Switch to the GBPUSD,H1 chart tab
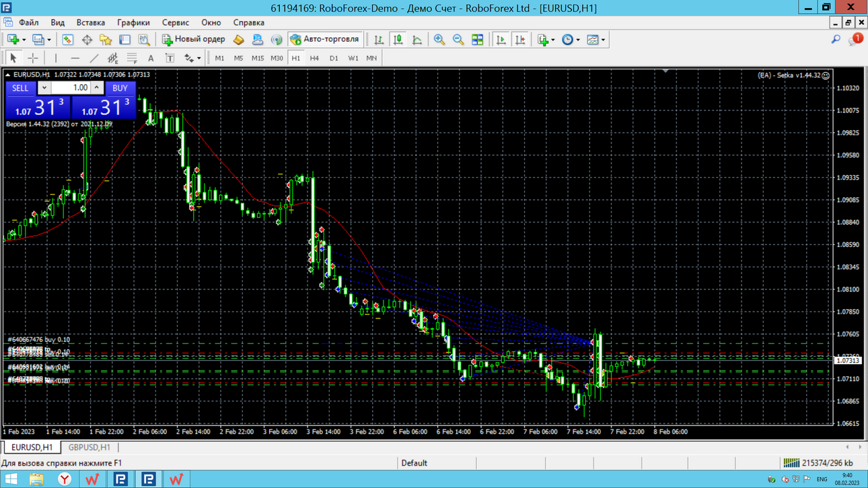868x488 pixels. click(x=89, y=447)
